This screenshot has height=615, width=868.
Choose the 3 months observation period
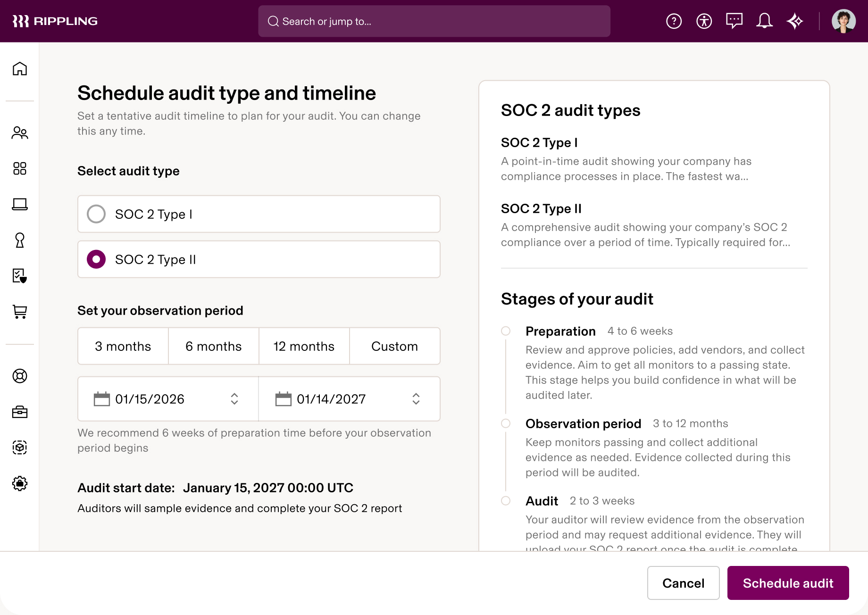pyautogui.click(x=123, y=346)
